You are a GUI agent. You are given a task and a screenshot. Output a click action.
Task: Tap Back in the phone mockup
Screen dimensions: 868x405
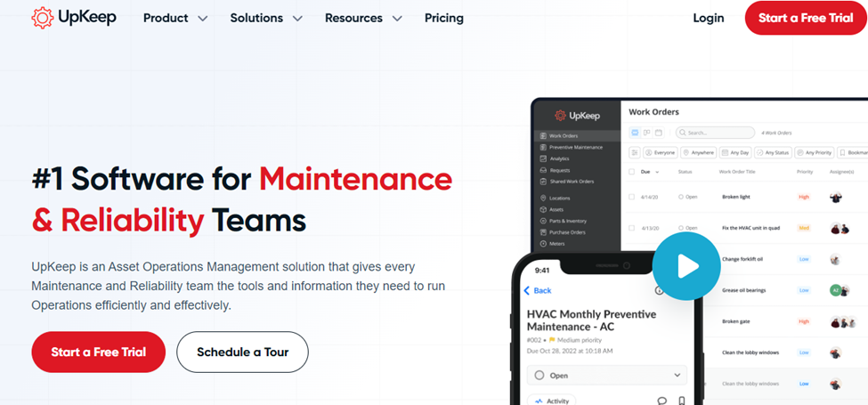pyautogui.click(x=538, y=290)
